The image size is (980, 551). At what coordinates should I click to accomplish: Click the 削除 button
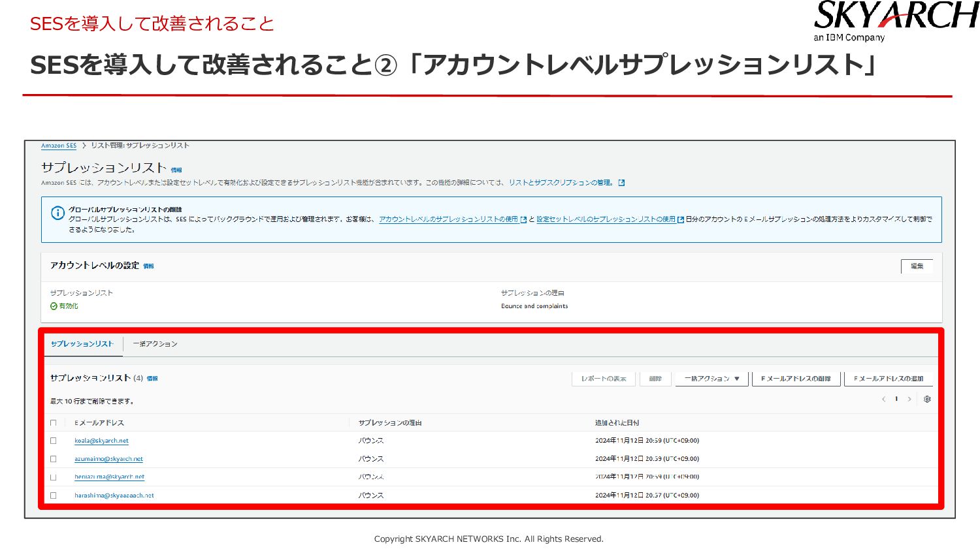pos(655,379)
